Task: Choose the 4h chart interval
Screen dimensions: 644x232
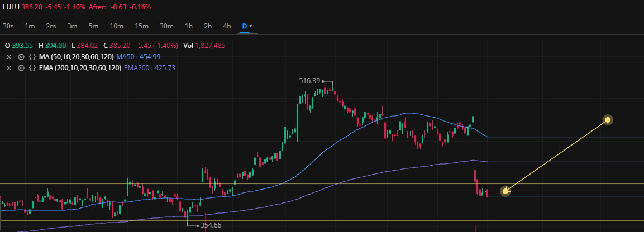Action: [227, 26]
